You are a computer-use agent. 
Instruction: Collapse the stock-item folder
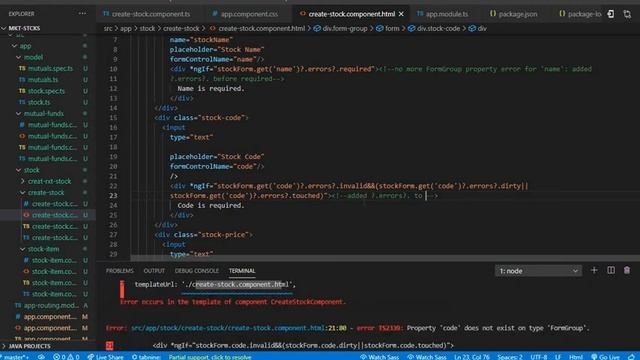(x=43, y=249)
